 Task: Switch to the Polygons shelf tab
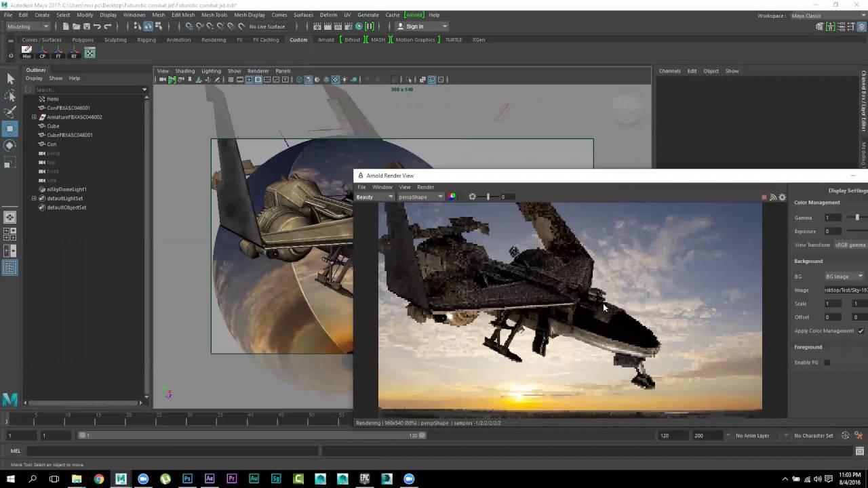[x=83, y=39]
